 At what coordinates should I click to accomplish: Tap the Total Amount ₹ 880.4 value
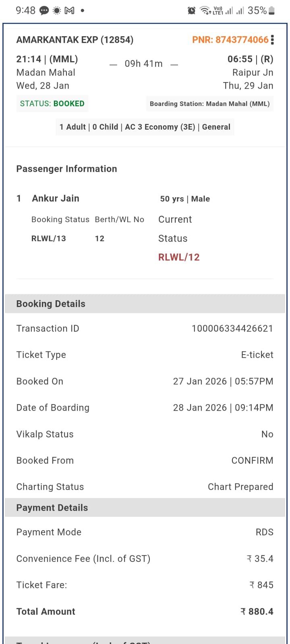(257, 612)
